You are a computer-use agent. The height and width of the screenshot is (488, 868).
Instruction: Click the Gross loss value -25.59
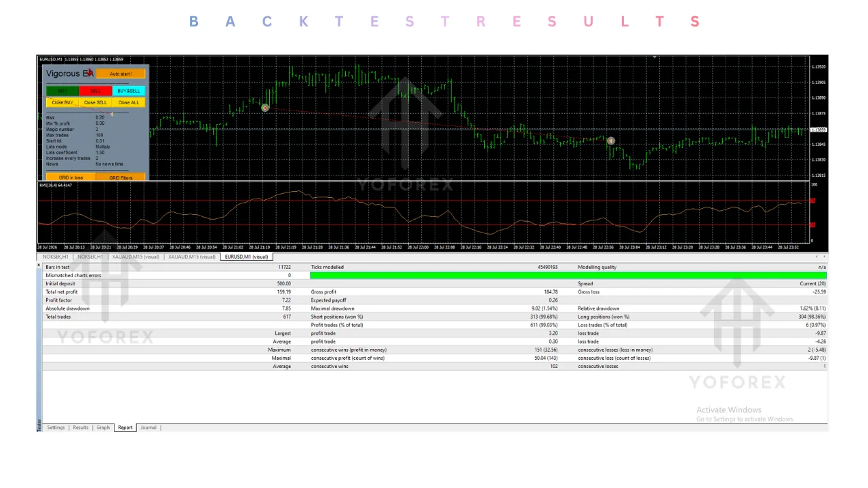818,292
